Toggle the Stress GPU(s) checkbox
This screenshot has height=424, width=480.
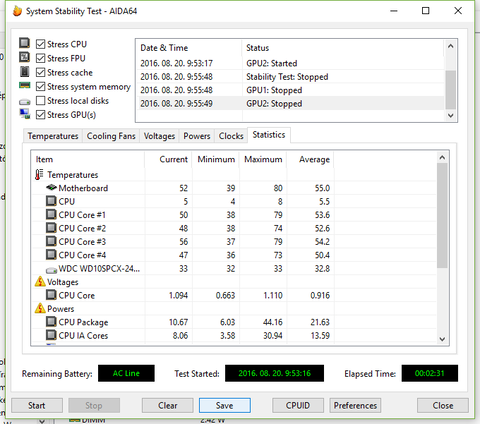tap(40, 115)
